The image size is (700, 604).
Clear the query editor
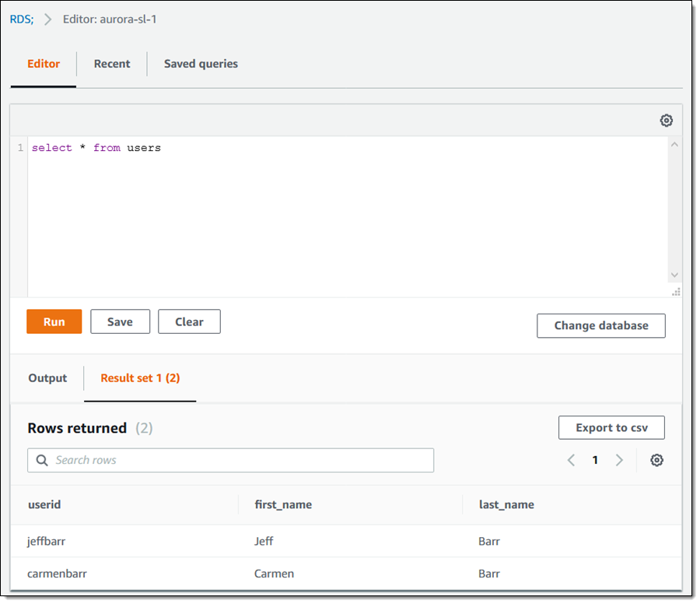click(189, 321)
